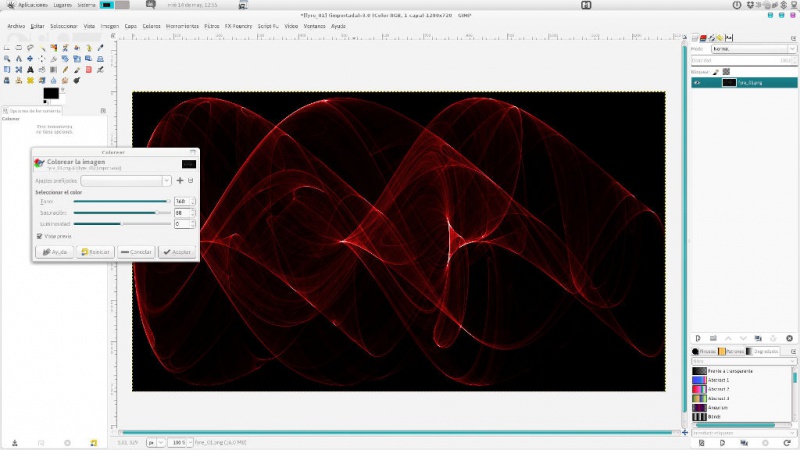
Task: Select the Ellipse Select tool
Action: point(18,47)
